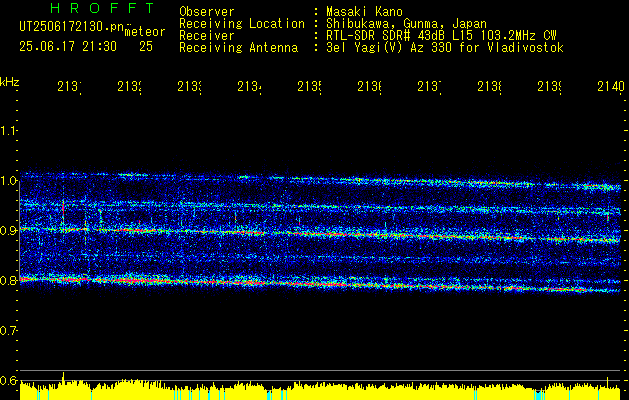Select the filename UT2506172130 text
629x400 pixels.
coord(72,26)
